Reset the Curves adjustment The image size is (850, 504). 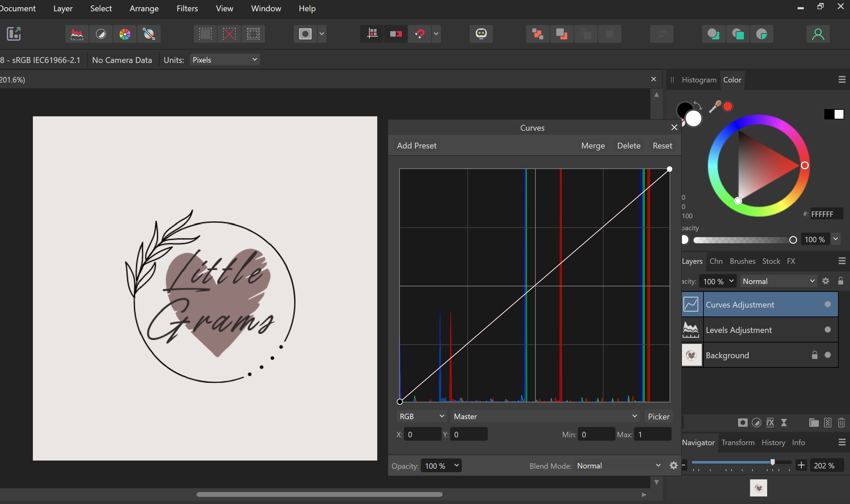pos(662,145)
